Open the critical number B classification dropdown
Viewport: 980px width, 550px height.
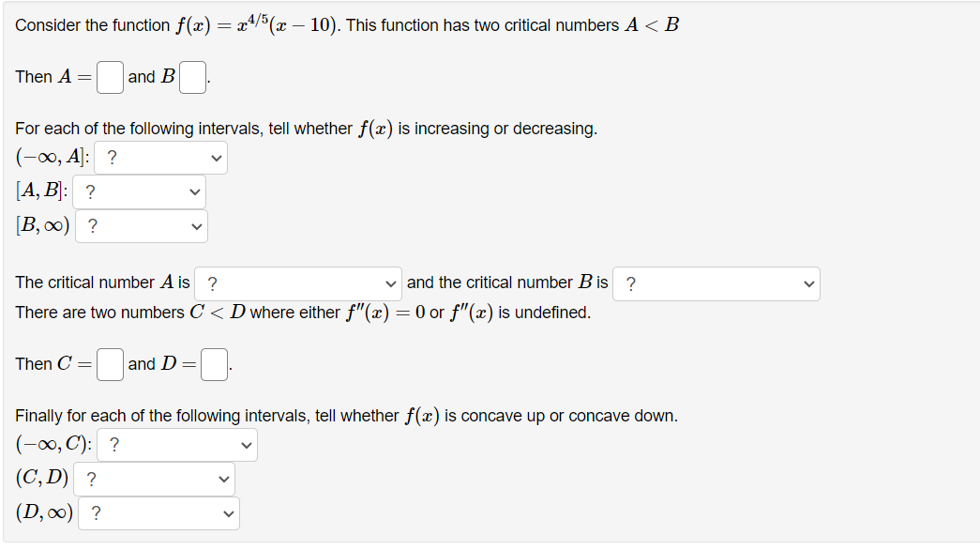pos(716,283)
